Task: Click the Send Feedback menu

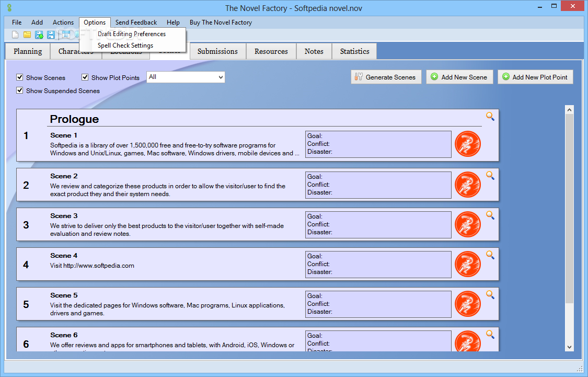Action: pos(136,22)
